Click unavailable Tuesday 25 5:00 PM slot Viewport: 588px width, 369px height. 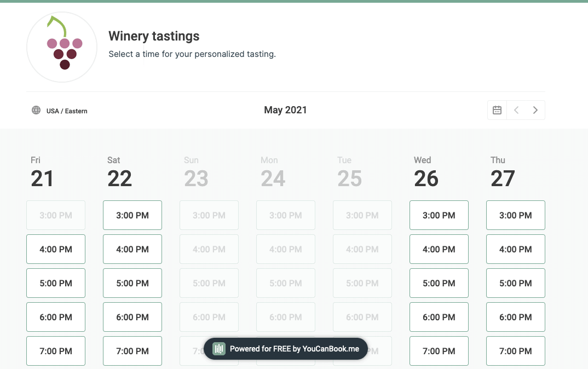[x=362, y=283]
